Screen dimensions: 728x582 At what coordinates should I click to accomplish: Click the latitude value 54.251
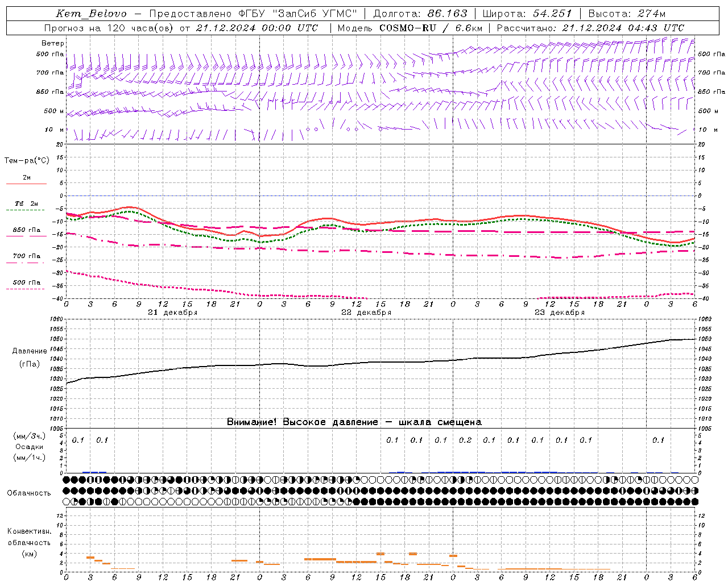pyautogui.click(x=552, y=14)
